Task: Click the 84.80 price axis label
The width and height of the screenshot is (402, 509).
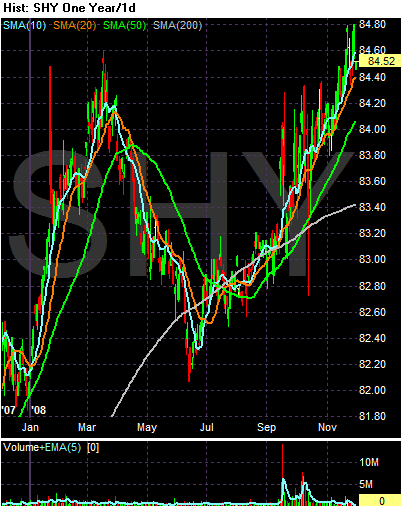Action: coord(372,24)
